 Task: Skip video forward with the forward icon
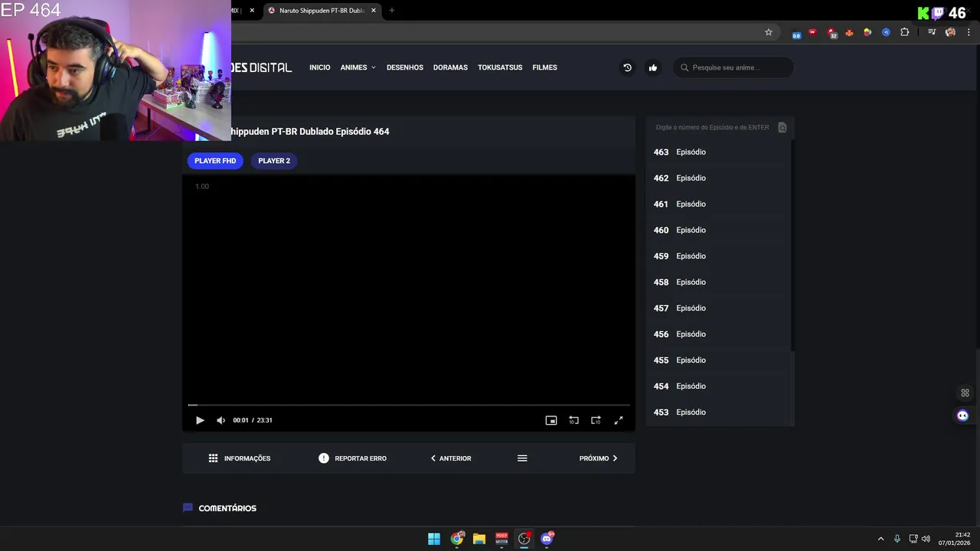tap(596, 420)
